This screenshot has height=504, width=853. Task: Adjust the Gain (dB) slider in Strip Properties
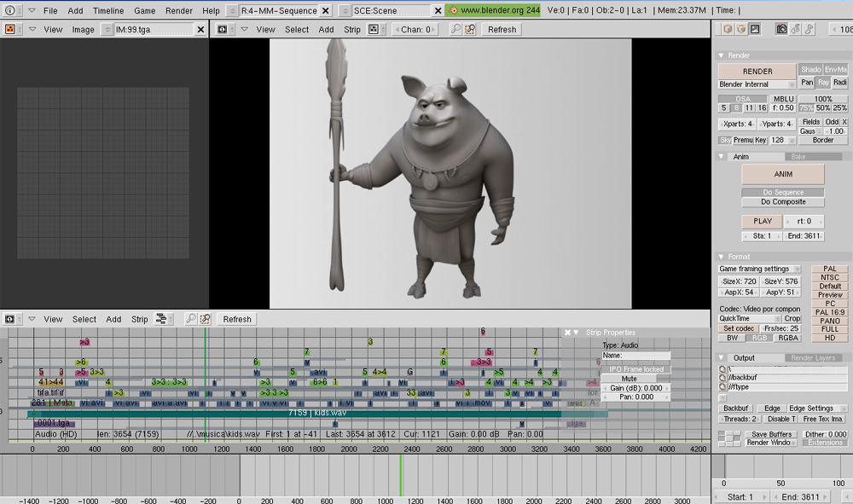(x=635, y=388)
